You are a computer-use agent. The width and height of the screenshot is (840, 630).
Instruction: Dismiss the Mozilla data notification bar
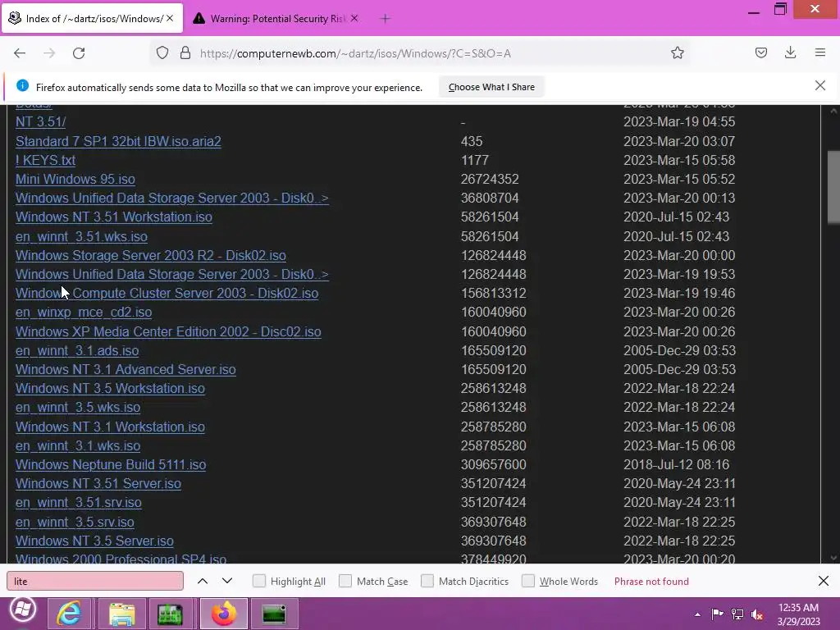819,85
